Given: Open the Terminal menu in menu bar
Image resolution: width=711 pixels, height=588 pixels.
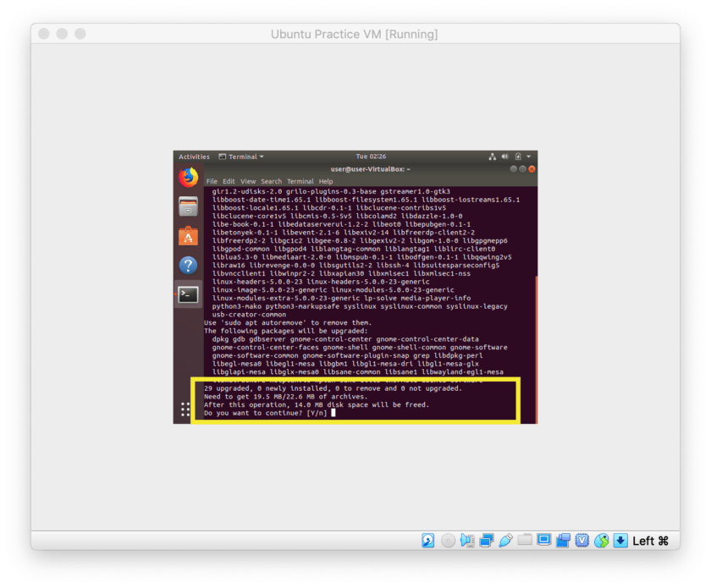Looking at the screenshot, I should coord(300,181).
